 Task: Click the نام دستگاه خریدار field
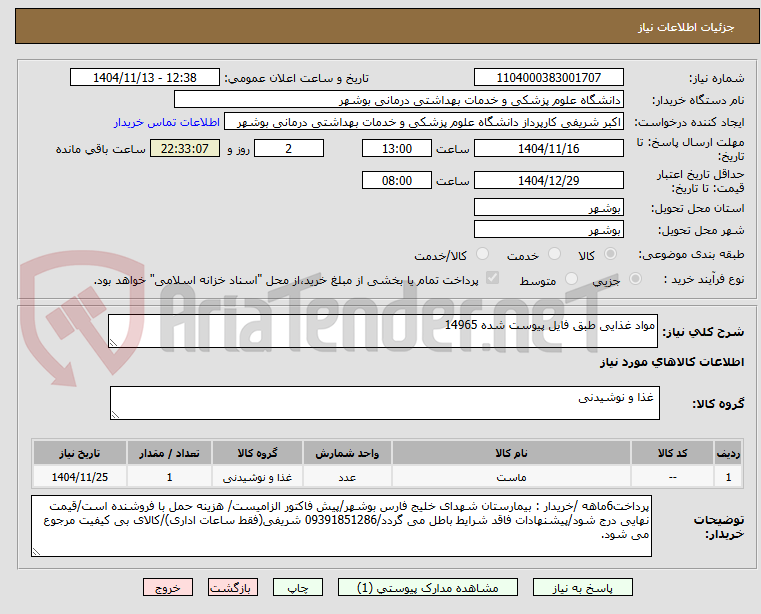click(398, 100)
